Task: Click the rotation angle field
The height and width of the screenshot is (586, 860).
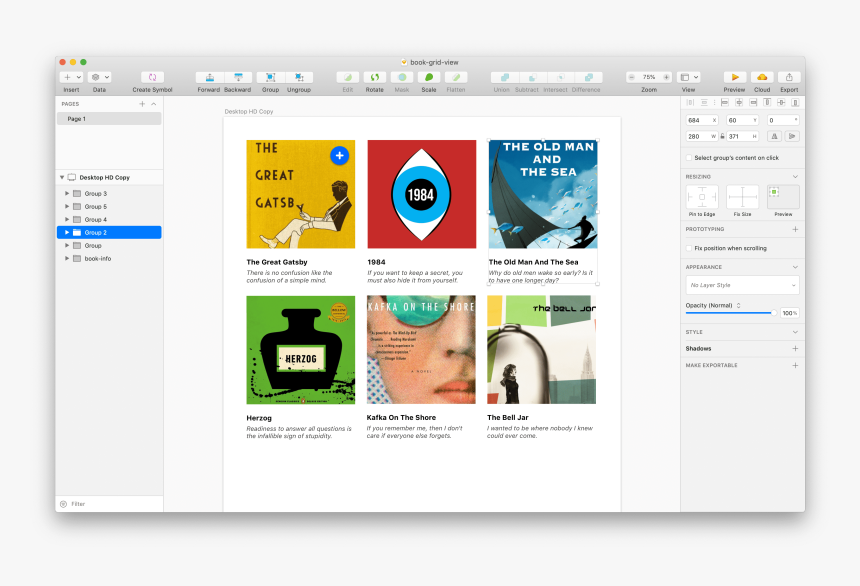Action: (x=783, y=120)
